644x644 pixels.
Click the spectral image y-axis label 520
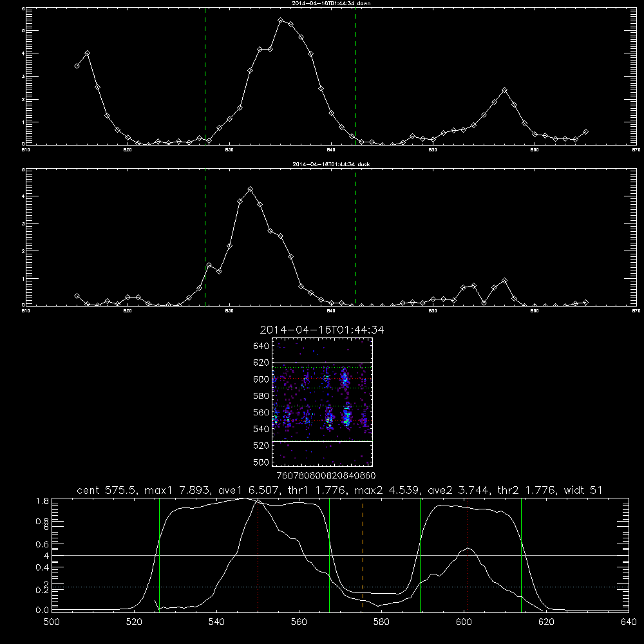(261, 446)
